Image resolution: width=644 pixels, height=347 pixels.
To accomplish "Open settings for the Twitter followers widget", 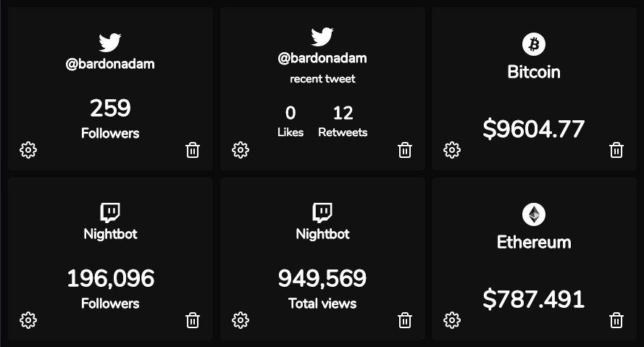I will click(x=28, y=150).
